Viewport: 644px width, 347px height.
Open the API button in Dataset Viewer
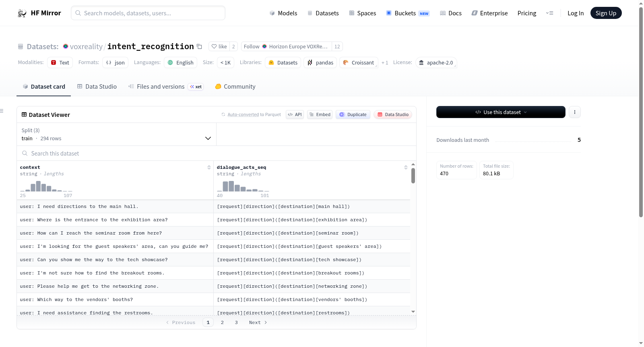[295, 114]
